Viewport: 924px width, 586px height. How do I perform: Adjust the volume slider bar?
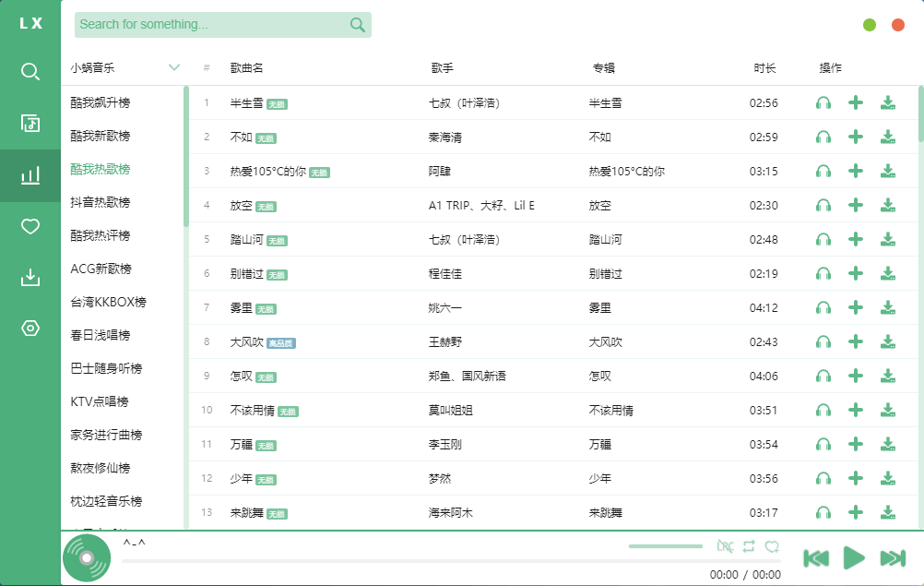[x=665, y=546]
